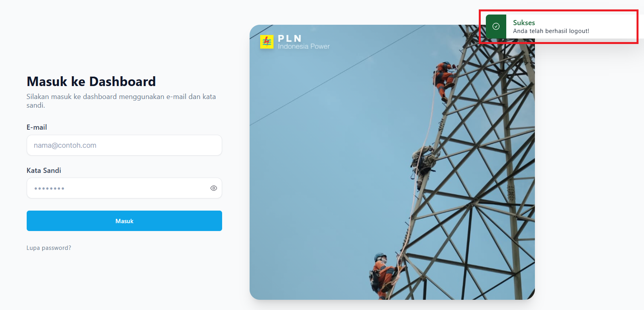This screenshot has width=644, height=310.
Task: Show the password with the eye icon
Action: click(213, 188)
